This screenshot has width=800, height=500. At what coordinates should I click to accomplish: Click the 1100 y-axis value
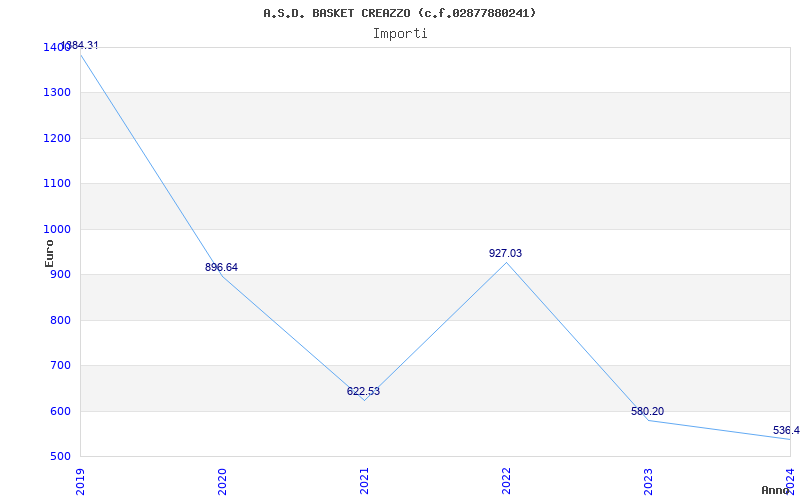(x=56, y=184)
